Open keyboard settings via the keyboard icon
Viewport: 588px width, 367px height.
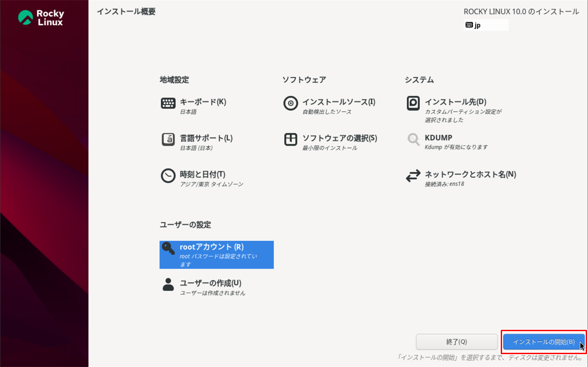point(168,102)
